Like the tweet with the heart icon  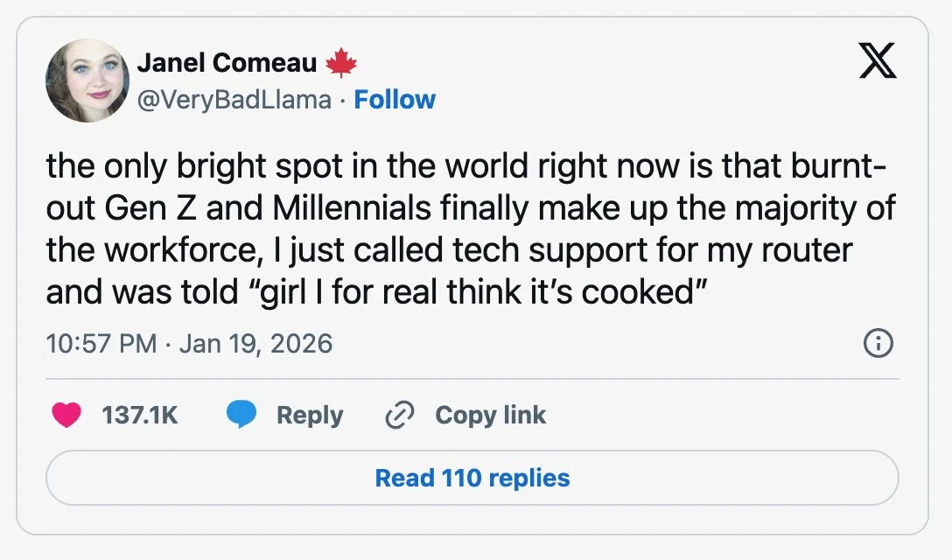coord(66,415)
